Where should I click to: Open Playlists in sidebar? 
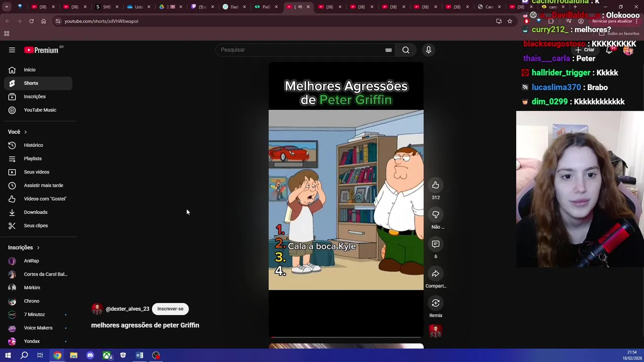coord(38,158)
